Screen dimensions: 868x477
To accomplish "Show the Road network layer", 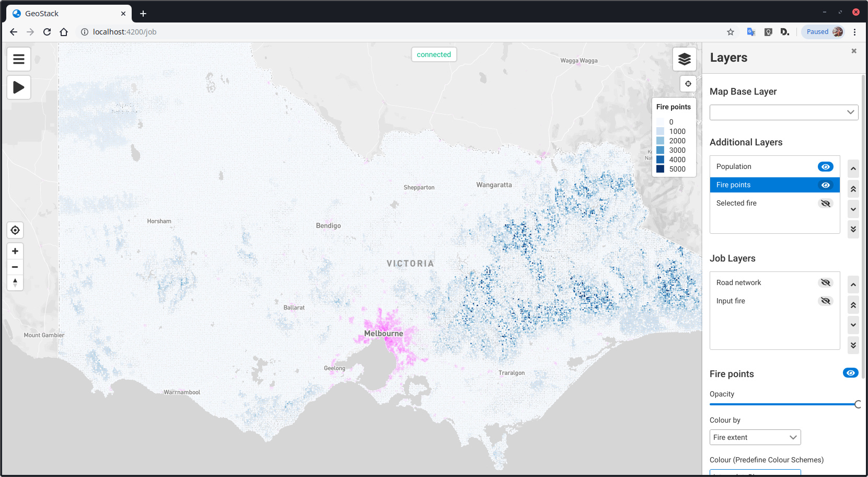I will click(826, 283).
